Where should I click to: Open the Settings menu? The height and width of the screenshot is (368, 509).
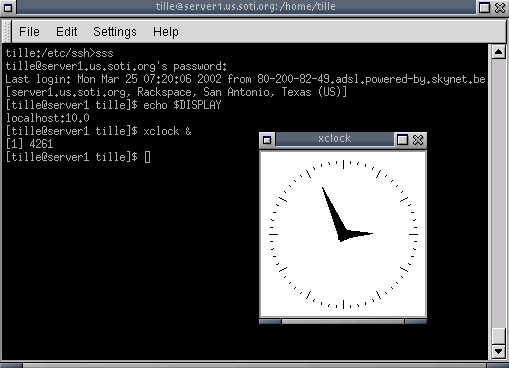click(115, 32)
